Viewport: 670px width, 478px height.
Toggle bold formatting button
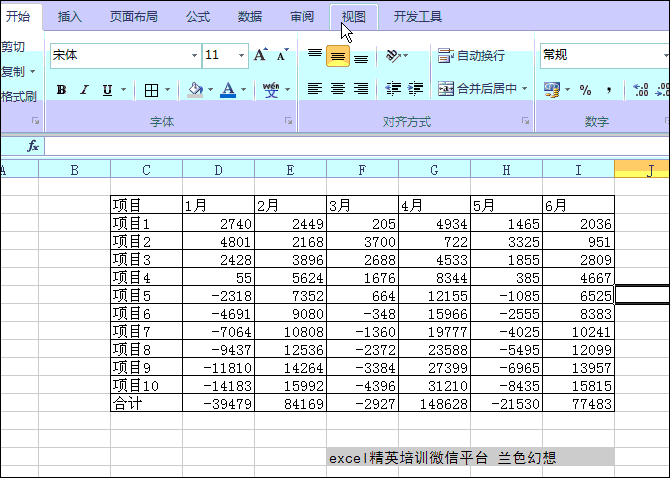coord(61,90)
